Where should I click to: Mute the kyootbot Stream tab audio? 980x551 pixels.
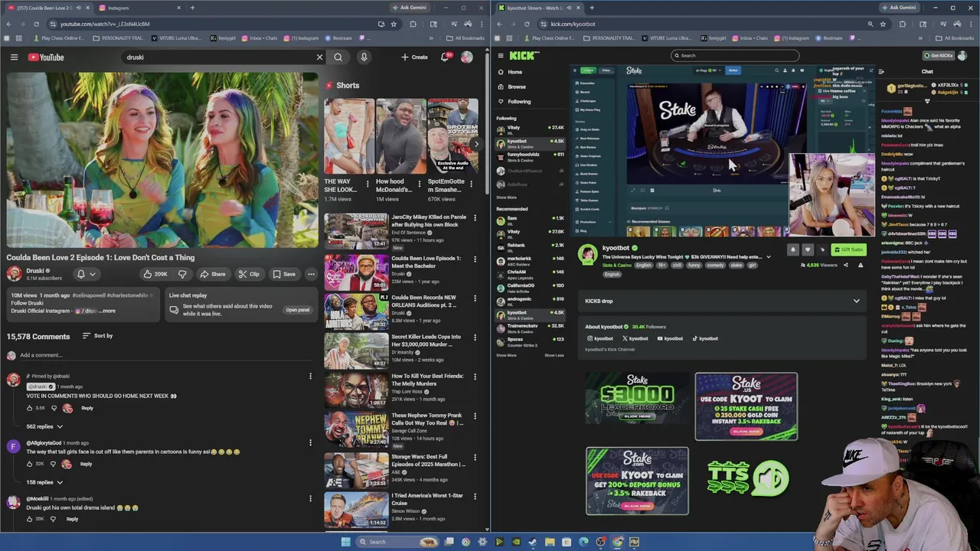click(567, 8)
